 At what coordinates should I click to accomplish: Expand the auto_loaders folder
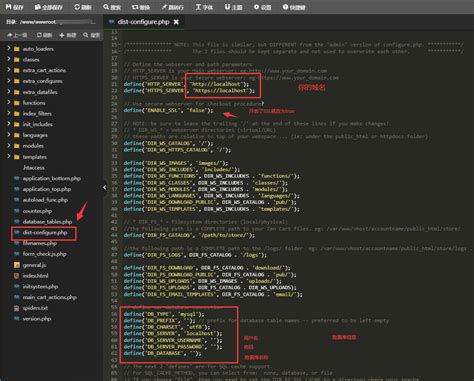click(8, 48)
